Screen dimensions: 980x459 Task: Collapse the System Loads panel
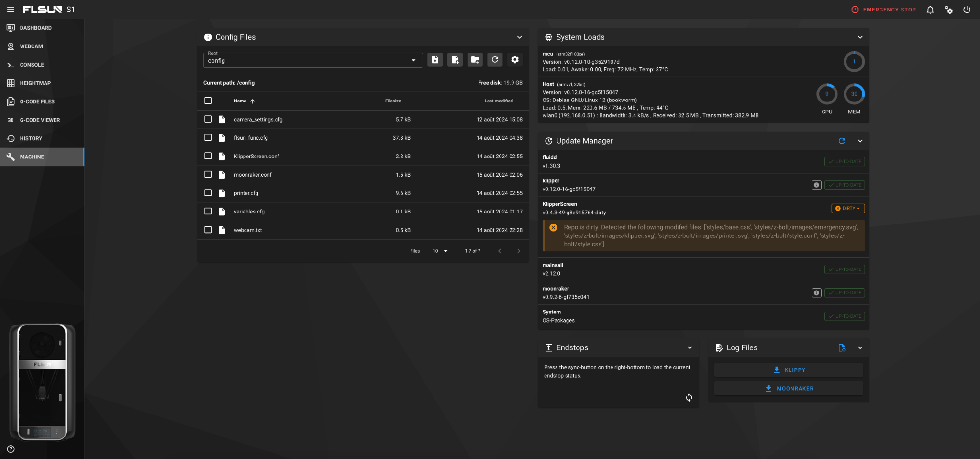[x=860, y=37]
